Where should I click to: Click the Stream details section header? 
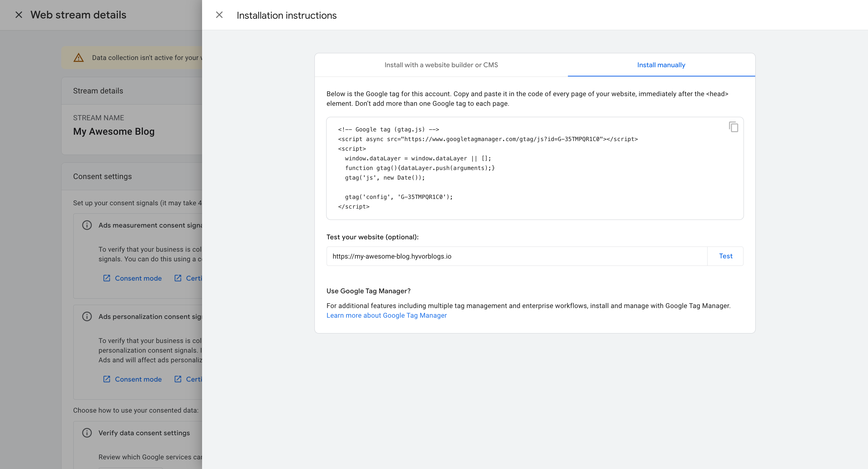98,91
